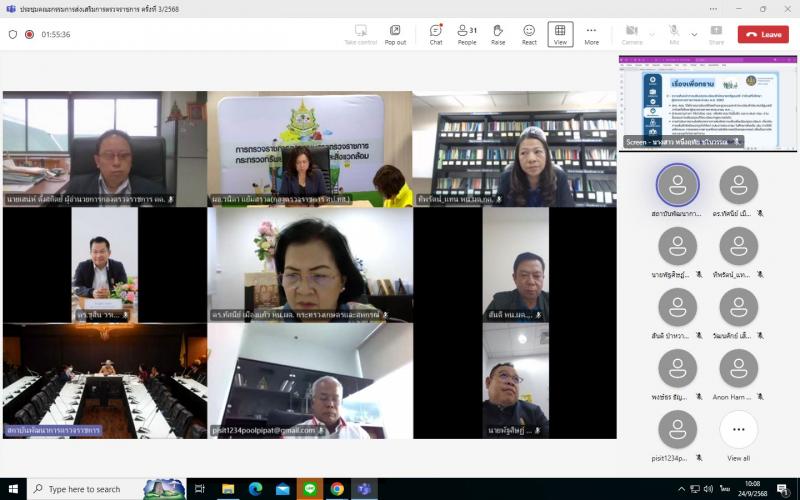
Task: Open the React emoji menu
Action: pos(529,35)
